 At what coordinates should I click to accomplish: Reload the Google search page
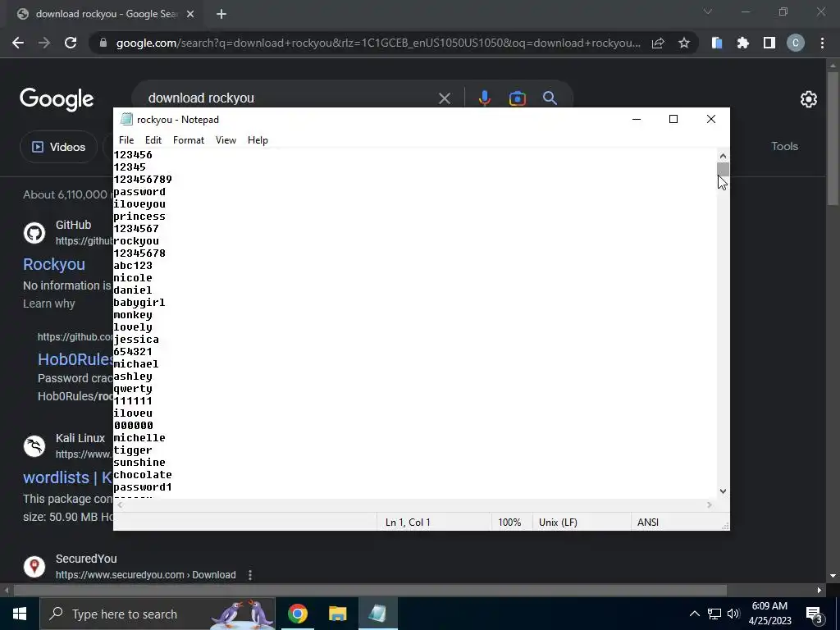(71, 43)
